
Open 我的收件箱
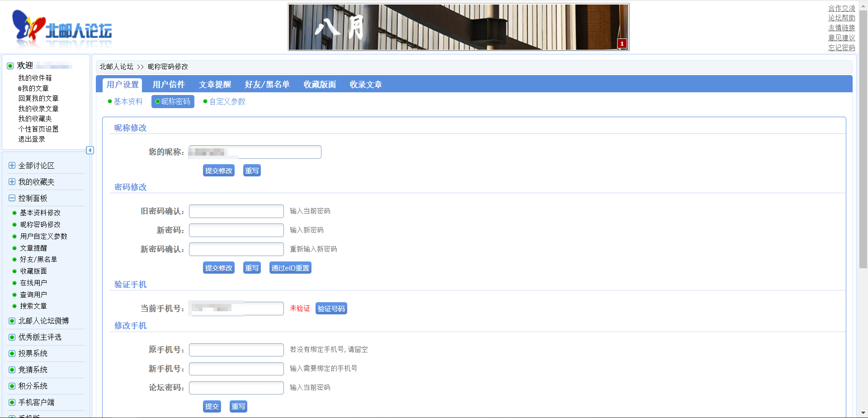[x=35, y=78]
